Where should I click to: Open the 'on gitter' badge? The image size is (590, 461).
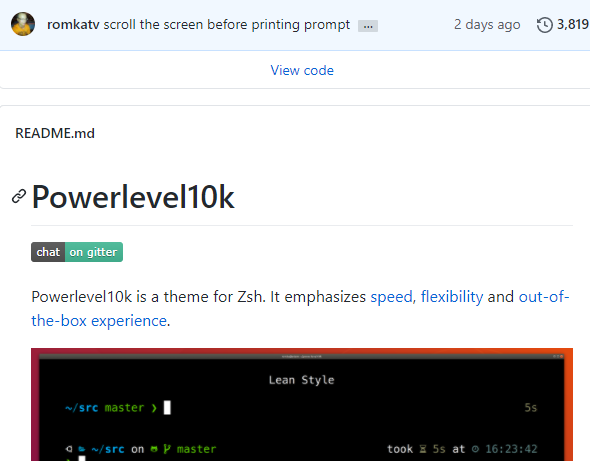point(94,252)
